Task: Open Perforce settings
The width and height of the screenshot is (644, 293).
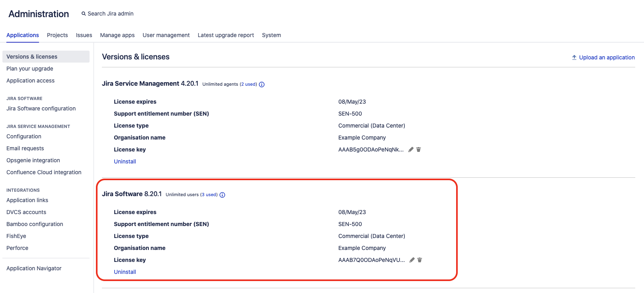Action: (x=17, y=248)
